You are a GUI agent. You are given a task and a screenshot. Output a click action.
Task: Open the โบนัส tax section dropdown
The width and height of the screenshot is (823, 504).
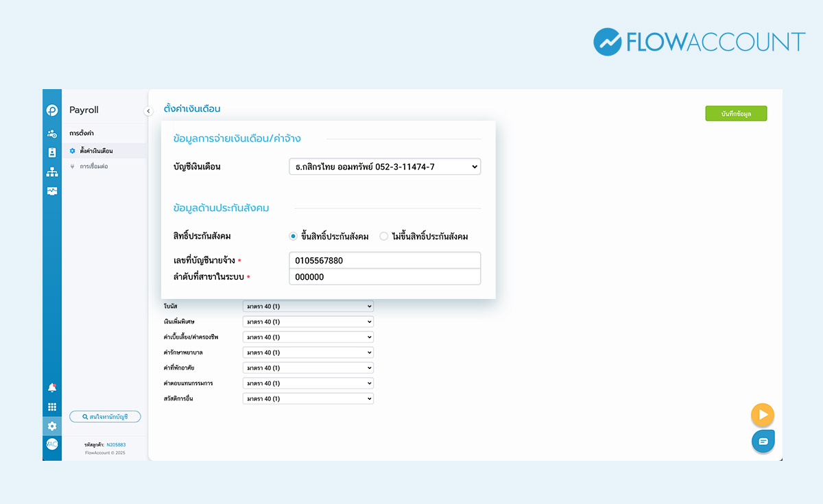point(308,307)
